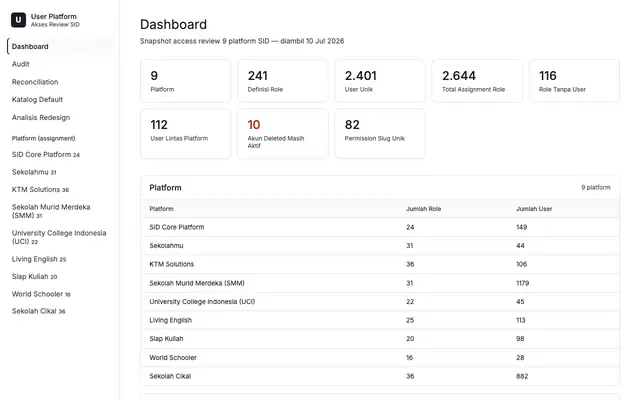
Task: Open the Dashboard sidebar item
Action: pyautogui.click(x=60, y=47)
